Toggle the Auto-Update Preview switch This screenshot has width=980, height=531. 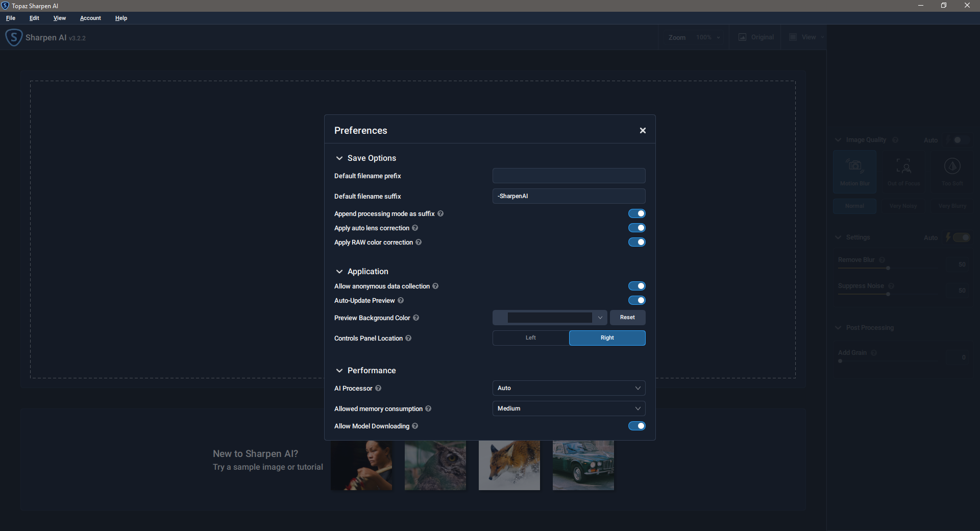(636, 300)
